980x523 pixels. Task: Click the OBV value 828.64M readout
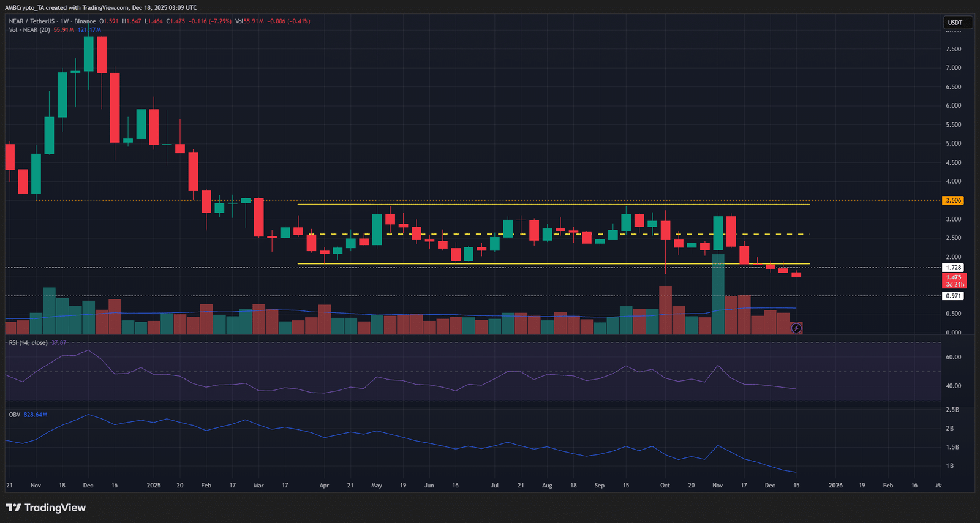(x=36, y=415)
